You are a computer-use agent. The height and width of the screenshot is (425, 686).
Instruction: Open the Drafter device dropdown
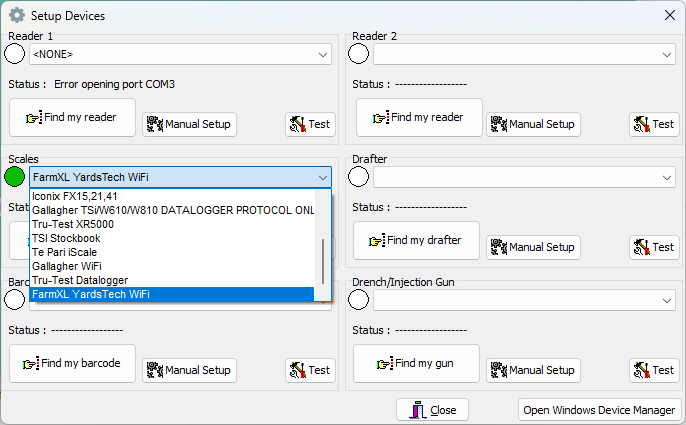pyautogui.click(x=666, y=177)
